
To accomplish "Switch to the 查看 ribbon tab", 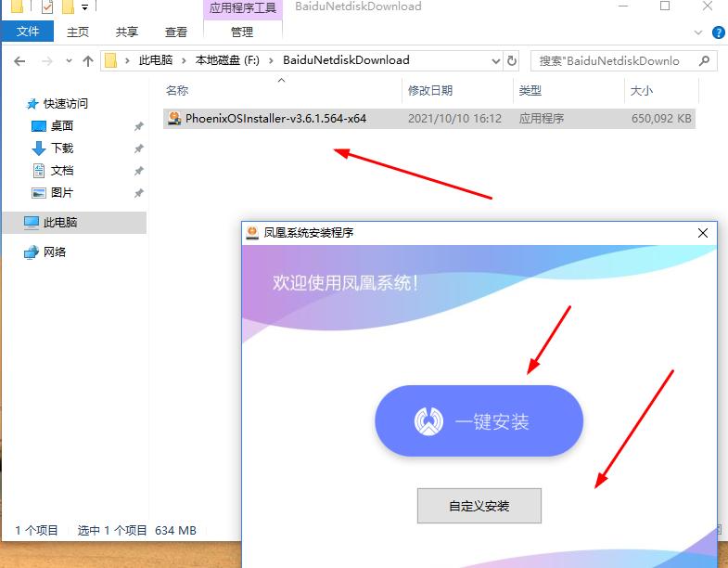I will pyautogui.click(x=176, y=32).
